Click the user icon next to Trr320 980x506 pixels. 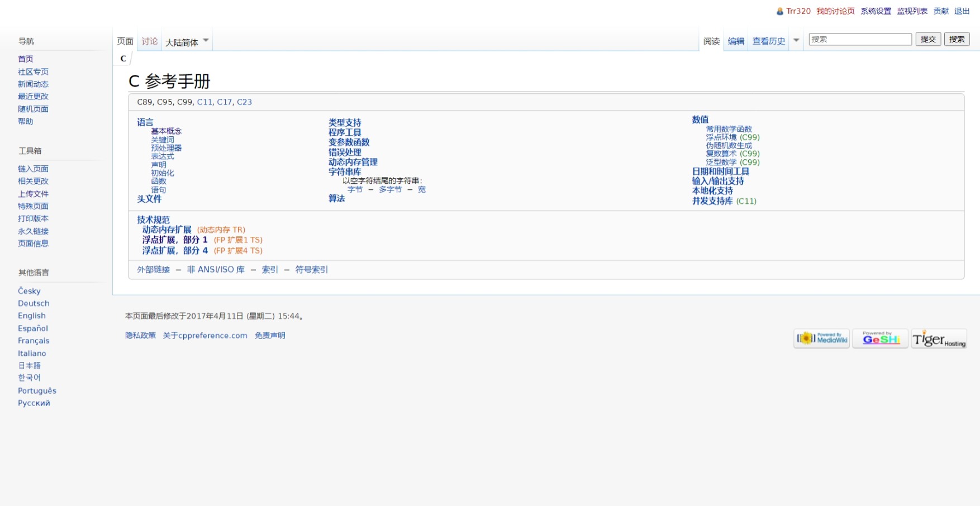[779, 10]
